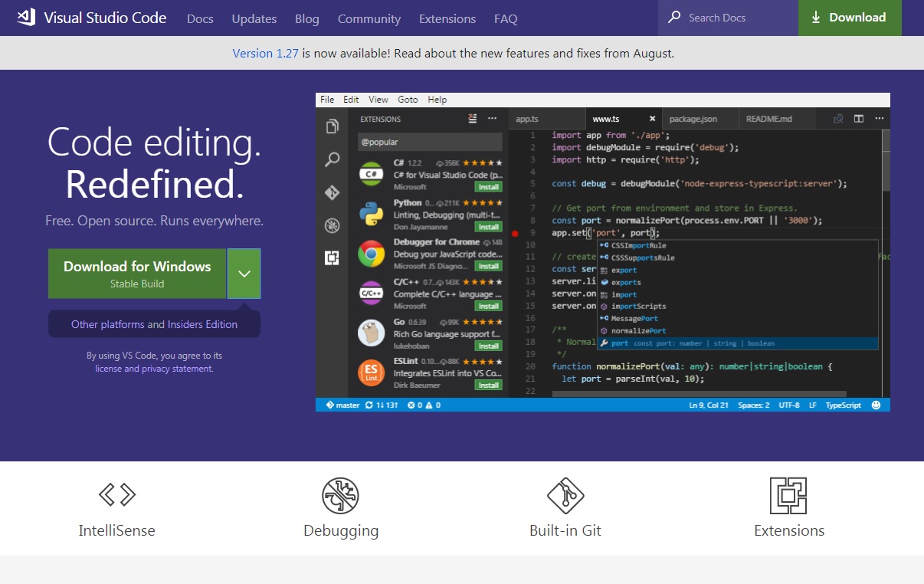The image size is (924, 584).
Task: Open the Updates navigation item
Action: point(254,18)
